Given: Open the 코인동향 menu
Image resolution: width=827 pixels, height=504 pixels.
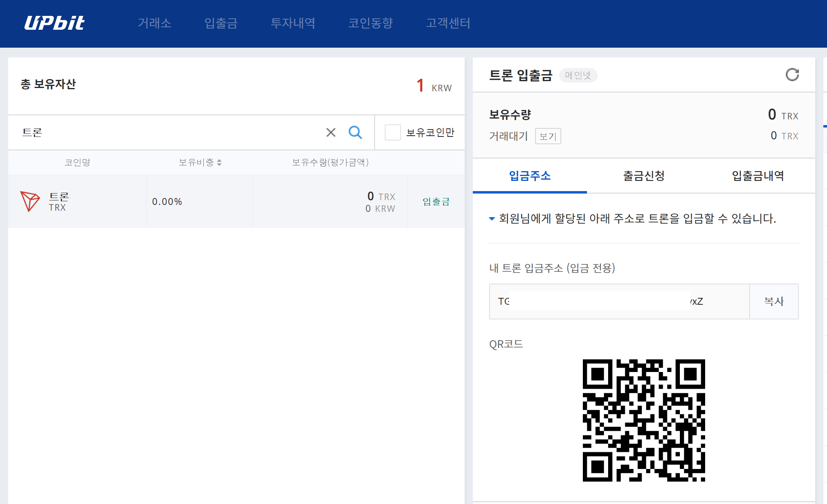Looking at the screenshot, I should (370, 23).
